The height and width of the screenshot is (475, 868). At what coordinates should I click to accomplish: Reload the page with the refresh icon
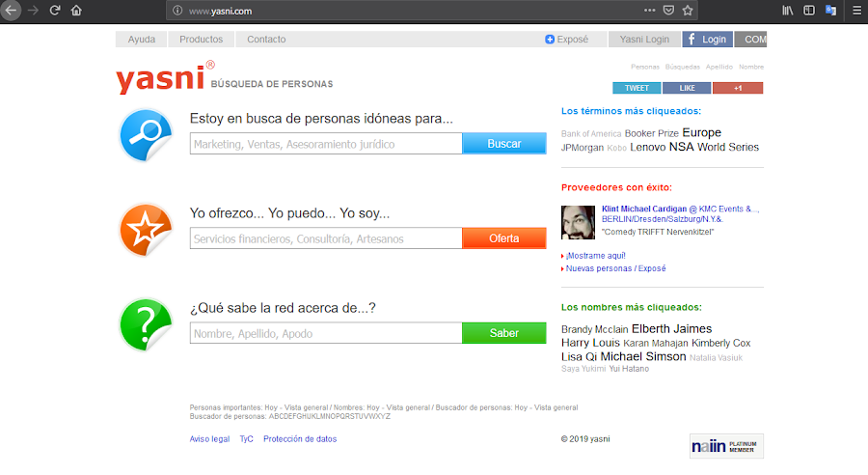pyautogui.click(x=55, y=11)
